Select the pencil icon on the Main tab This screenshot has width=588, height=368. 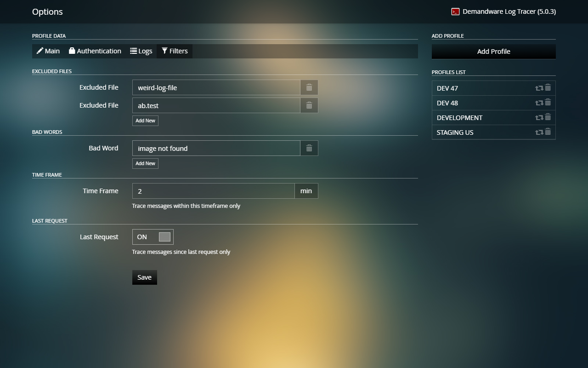pyautogui.click(x=40, y=51)
